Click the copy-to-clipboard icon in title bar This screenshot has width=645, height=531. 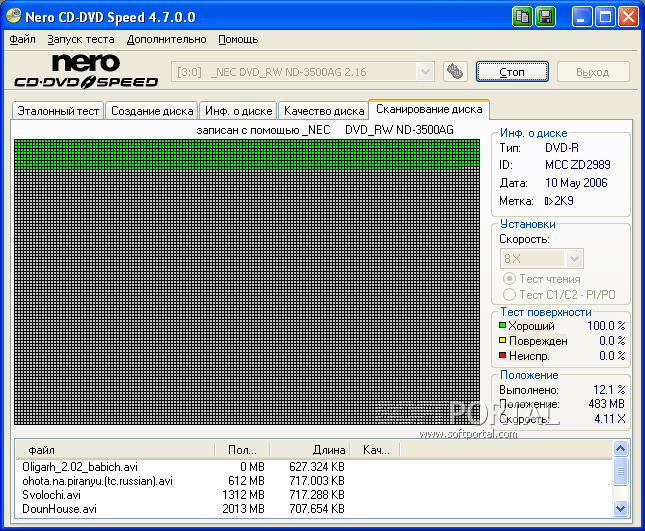[x=522, y=17]
